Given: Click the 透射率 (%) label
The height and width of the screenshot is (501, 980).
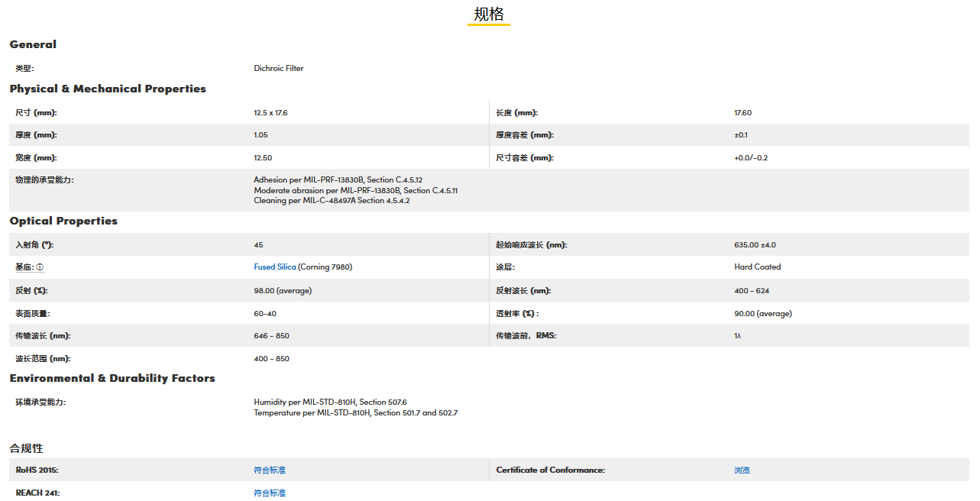Looking at the screenshot, I should (517, 314).
